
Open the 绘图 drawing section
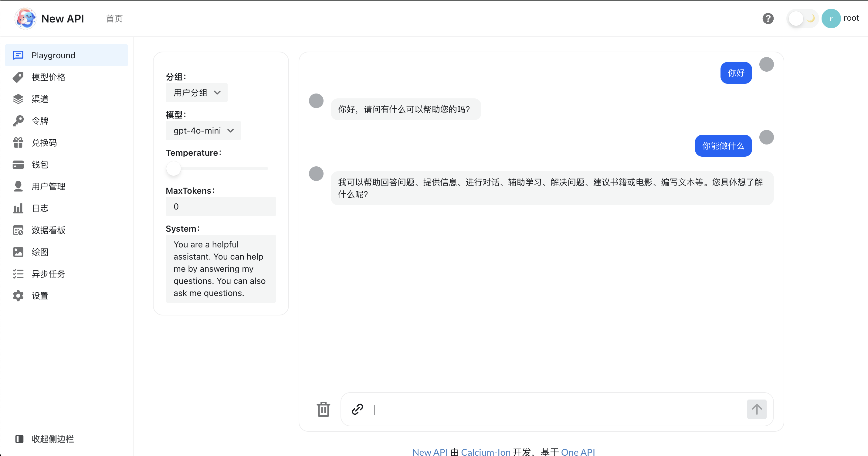[39, 252]
